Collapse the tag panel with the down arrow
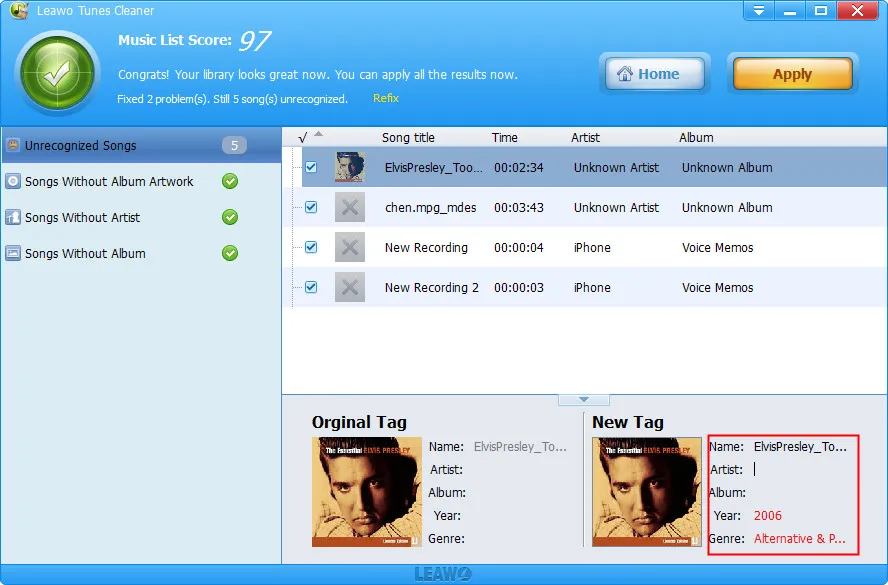The height and width of the screenshot is (585, 888). point(584,400)
